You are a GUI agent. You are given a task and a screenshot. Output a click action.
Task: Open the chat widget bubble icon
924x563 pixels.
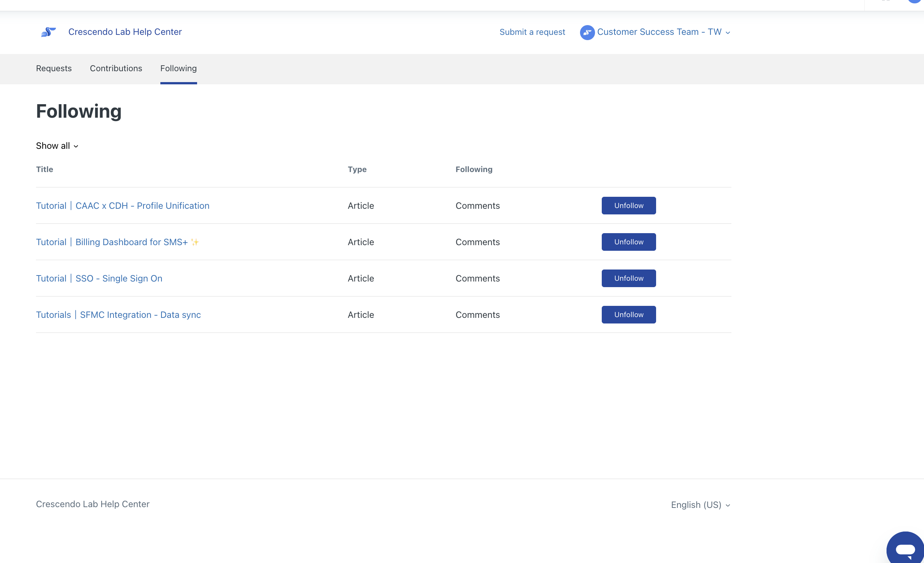pos(905,549)
